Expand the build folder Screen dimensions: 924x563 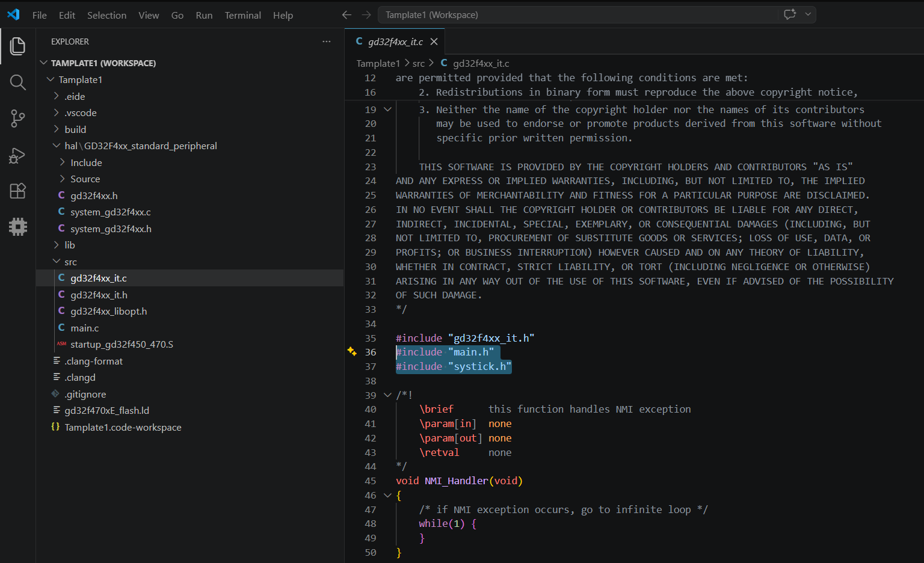pyautogui.click(x=57, y=129)
